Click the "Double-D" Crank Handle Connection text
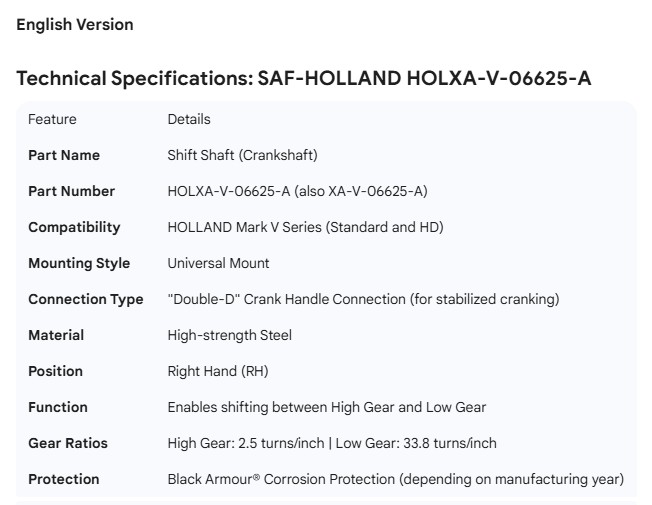This screenshot has width=652, height=505. click(x=363, y=299)
